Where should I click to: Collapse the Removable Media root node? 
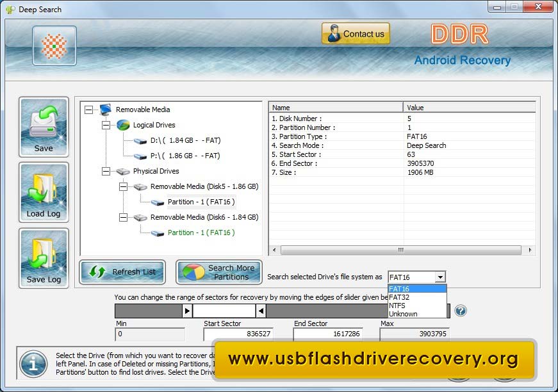pyautogui.click(x=88, y=110)
